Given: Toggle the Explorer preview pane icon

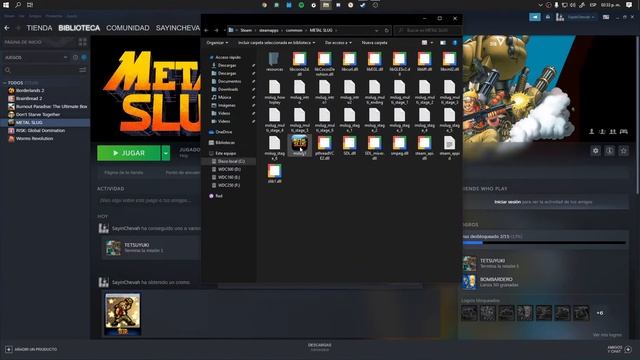Looking at the screenshot, I should [x=443, y=43].
